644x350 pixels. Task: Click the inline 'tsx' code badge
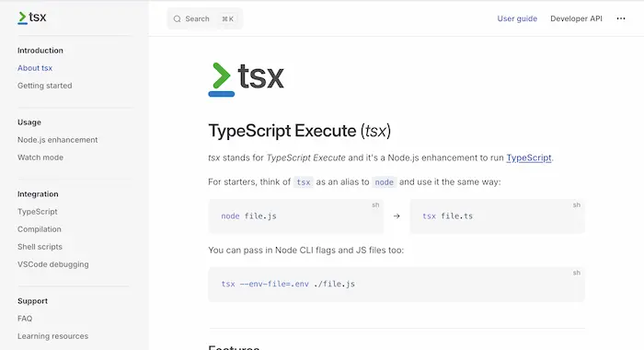click(304, 182)
